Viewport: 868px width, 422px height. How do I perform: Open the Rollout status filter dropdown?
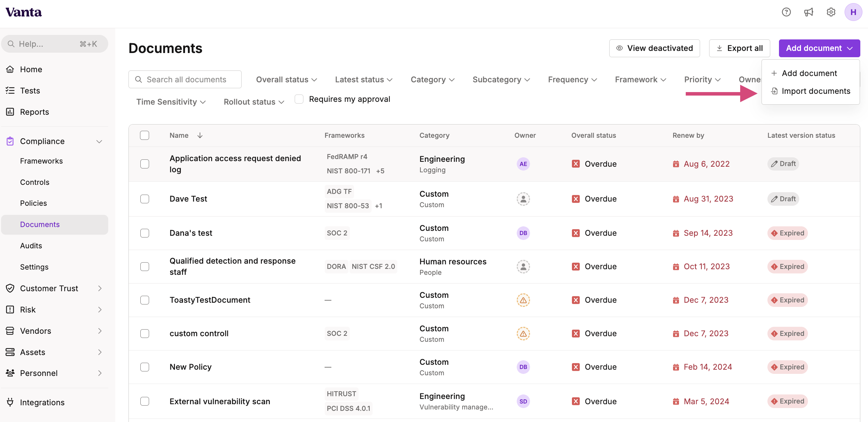(x=254, y=102)
